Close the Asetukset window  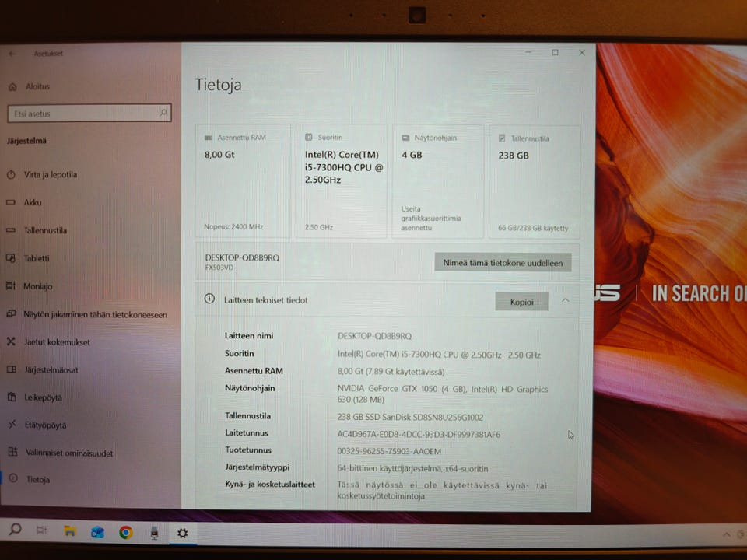coord(582,52)
